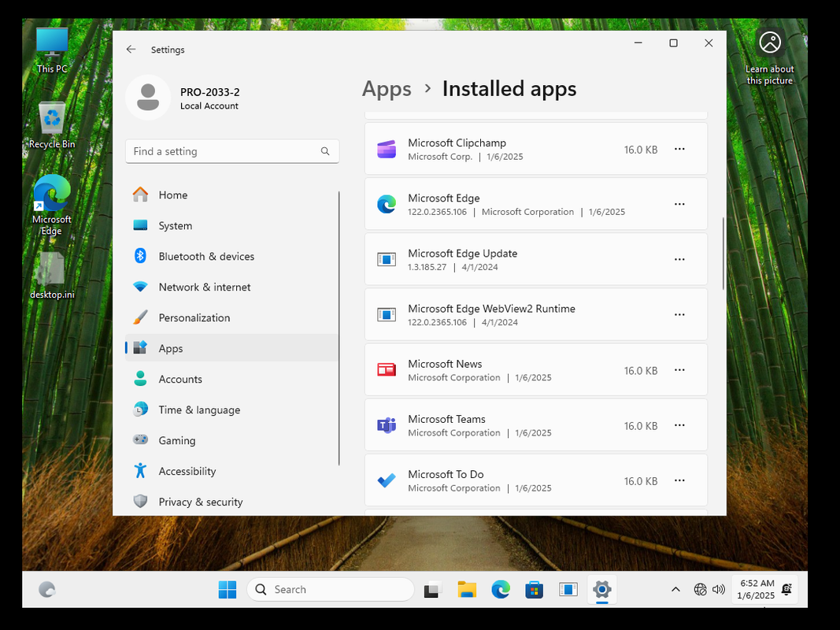The width and height of the screenshot is (840, 630).
Task: Open more options for Microsoft Teams
Action: (x=679, y=424)
